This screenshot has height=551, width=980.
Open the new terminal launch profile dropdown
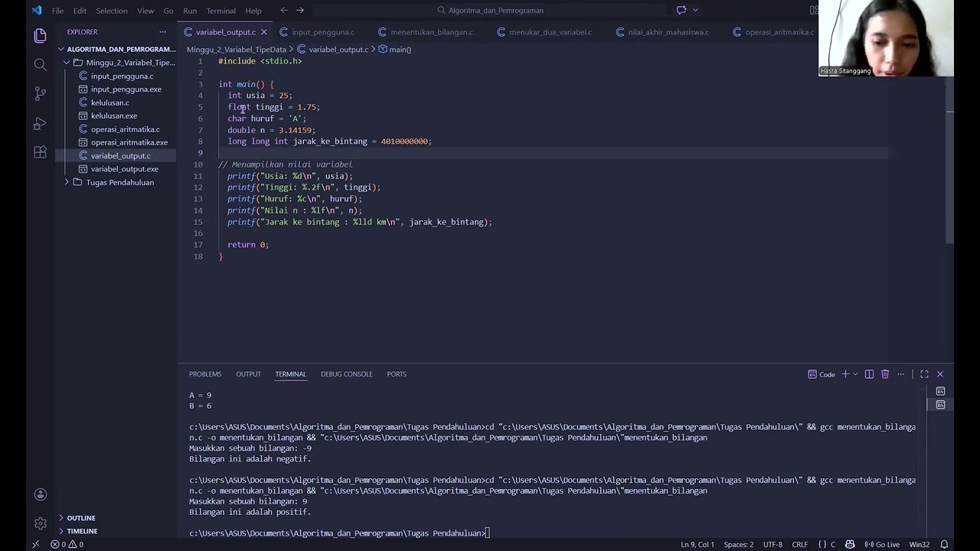[x=855, y=374]
